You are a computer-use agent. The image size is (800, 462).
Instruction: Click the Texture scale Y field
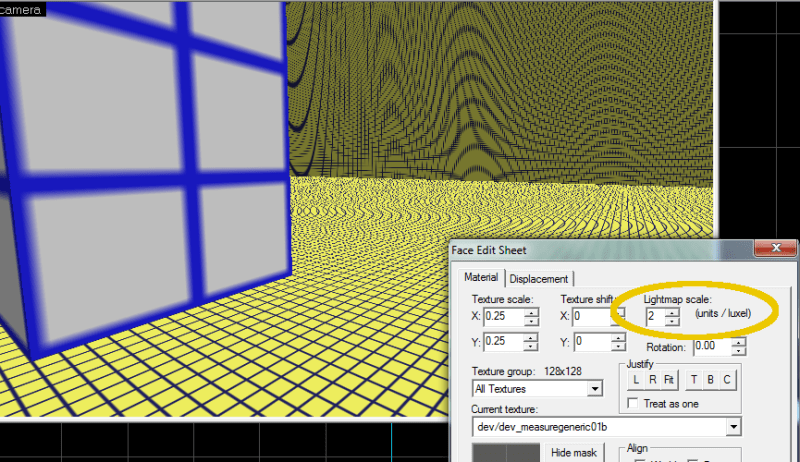[x=503, y=341]
